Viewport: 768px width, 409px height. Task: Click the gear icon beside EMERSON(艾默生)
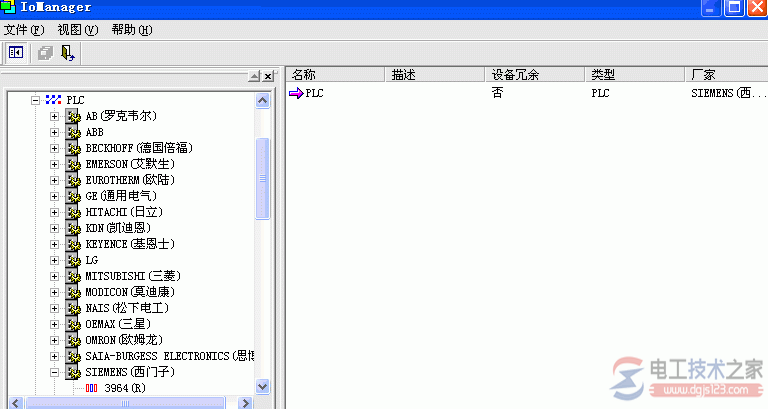click(x=73, y=165)
